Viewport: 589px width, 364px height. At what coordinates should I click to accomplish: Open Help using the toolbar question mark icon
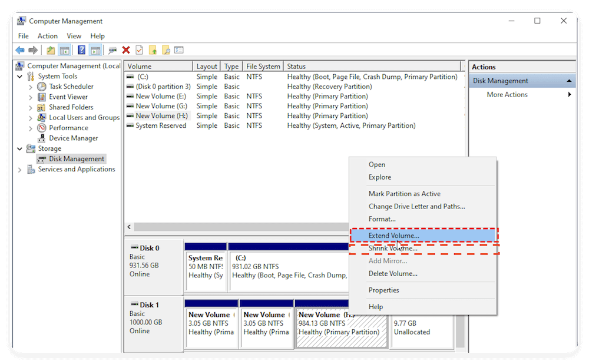point(81,49)
